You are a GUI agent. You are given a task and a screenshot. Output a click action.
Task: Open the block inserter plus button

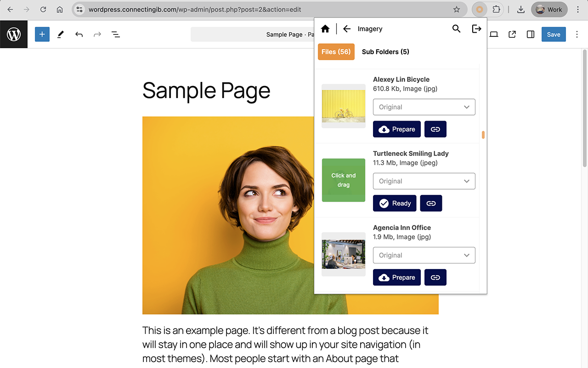tap(42, 34)
